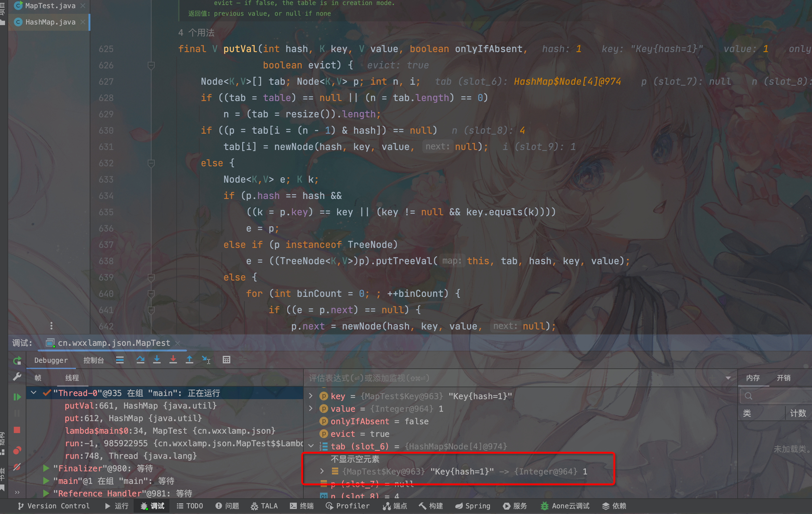812x514 pixels.
Task: Toggle Mute Breakpoints icon
Action: (17, 467)
